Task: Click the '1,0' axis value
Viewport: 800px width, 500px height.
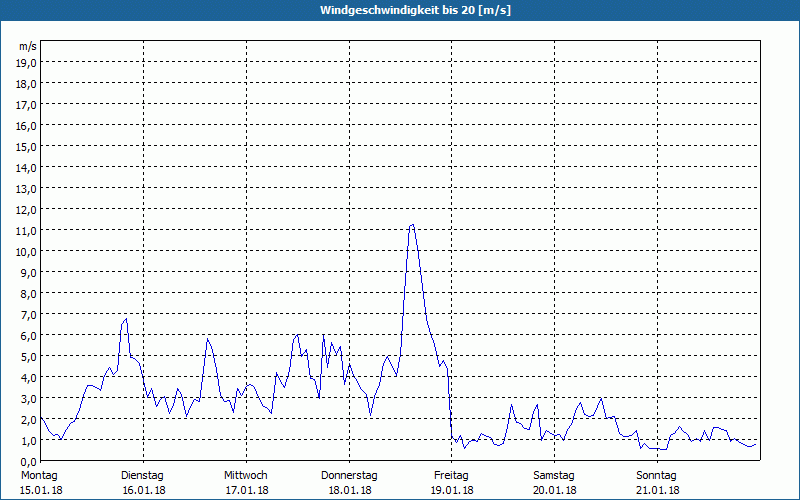Action: (29, 441)
